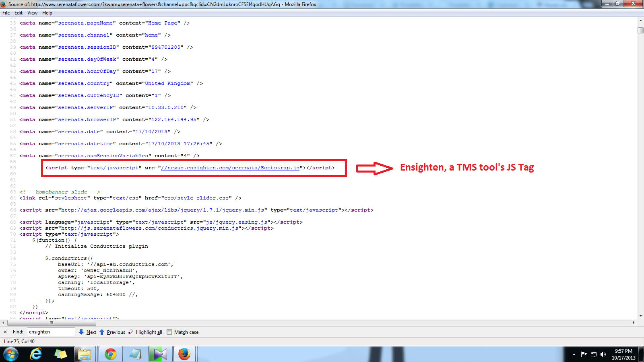Viewport: 644px width, 362px height.
Task: Close the Find toolbar
Action: pos(5,332)
